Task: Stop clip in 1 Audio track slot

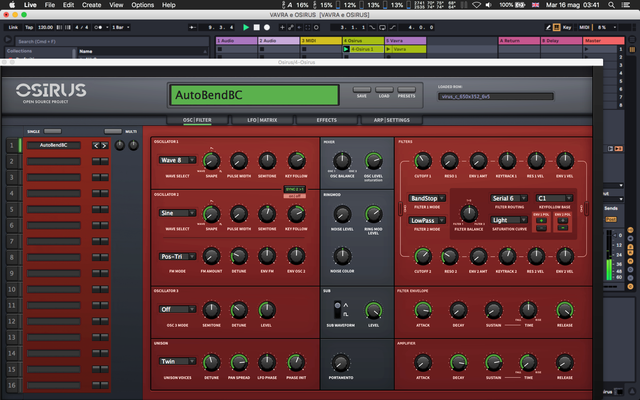Action: [220, 49]
